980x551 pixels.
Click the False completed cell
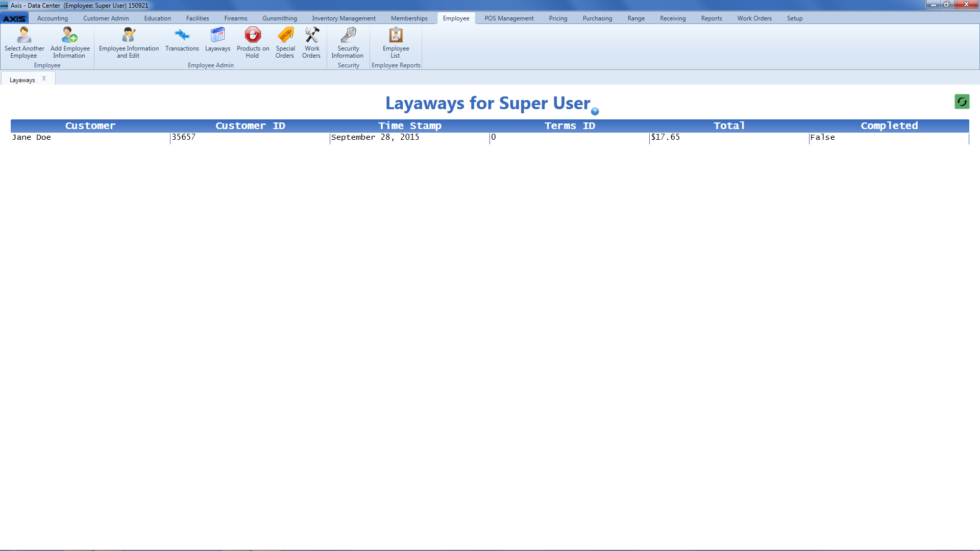(889, 138)
